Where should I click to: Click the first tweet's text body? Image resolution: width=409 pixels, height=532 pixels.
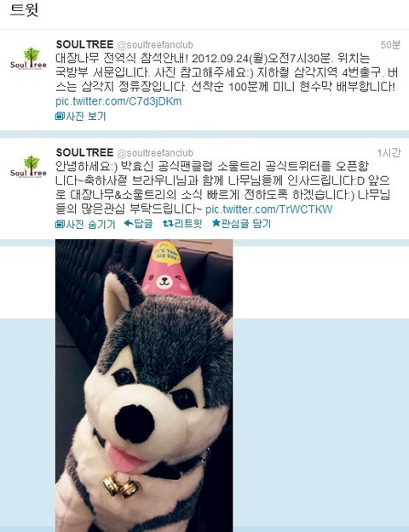point(227,72)
